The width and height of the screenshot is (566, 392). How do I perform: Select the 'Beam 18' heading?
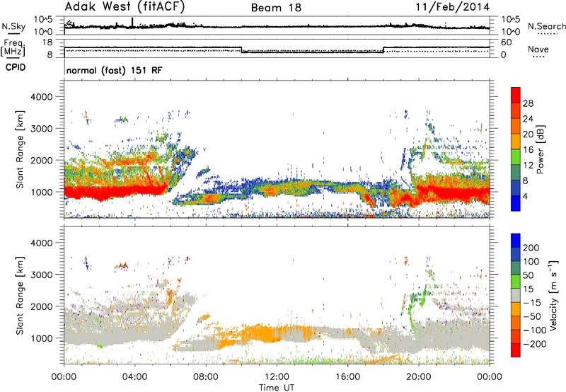click(x=276, y=8)
